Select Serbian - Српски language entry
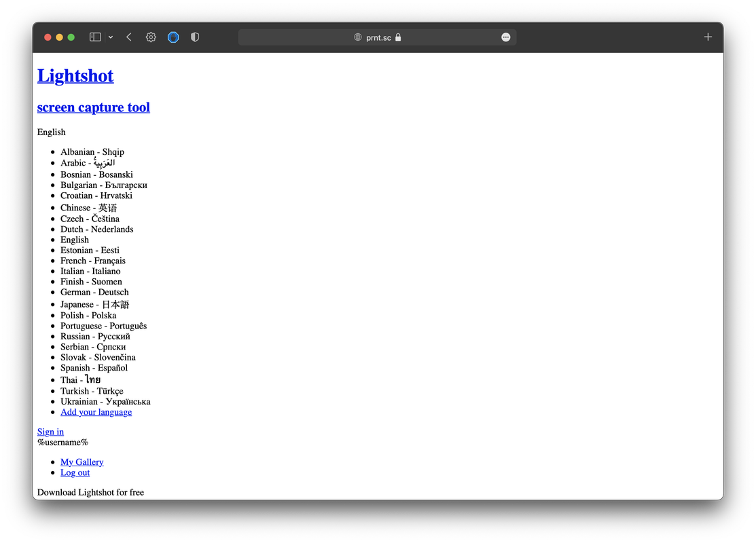 point(94,347)
